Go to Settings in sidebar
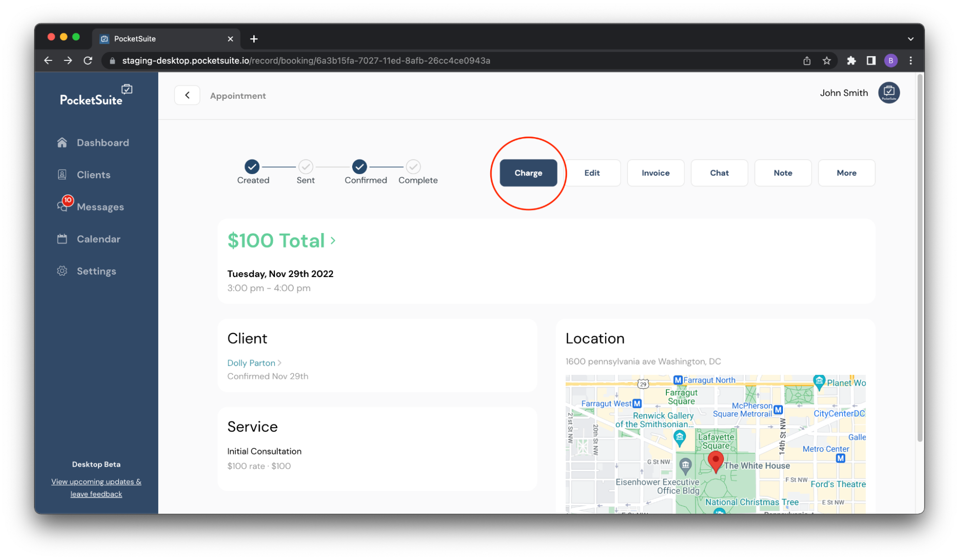The image size is (959, 560). coord(96,271)
